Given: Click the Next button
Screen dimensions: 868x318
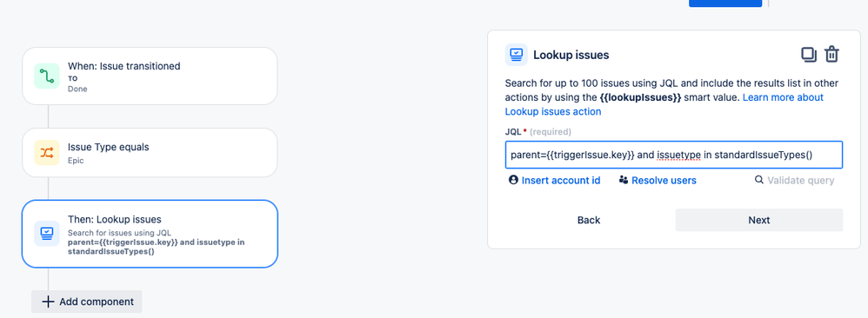Looking at the screenshot, I should (x=759, y=220).
